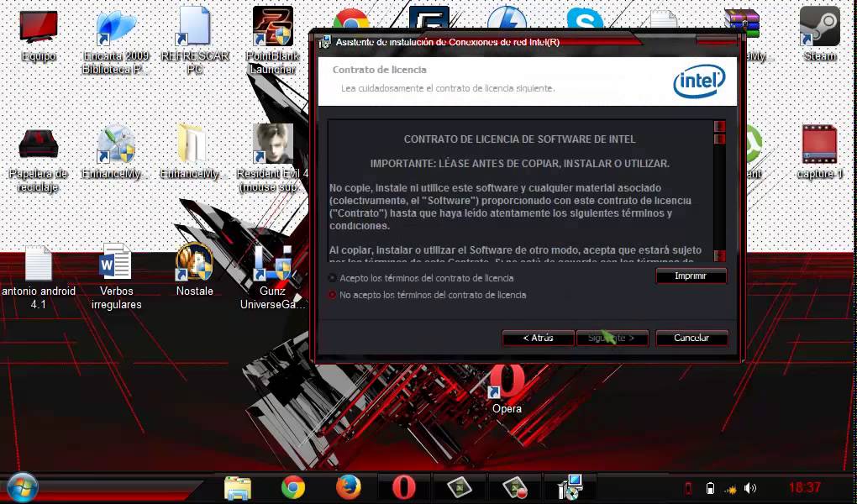Go back with the '< Atrás' button
This screenshot has width=857, height=504.
click(538, 338)
